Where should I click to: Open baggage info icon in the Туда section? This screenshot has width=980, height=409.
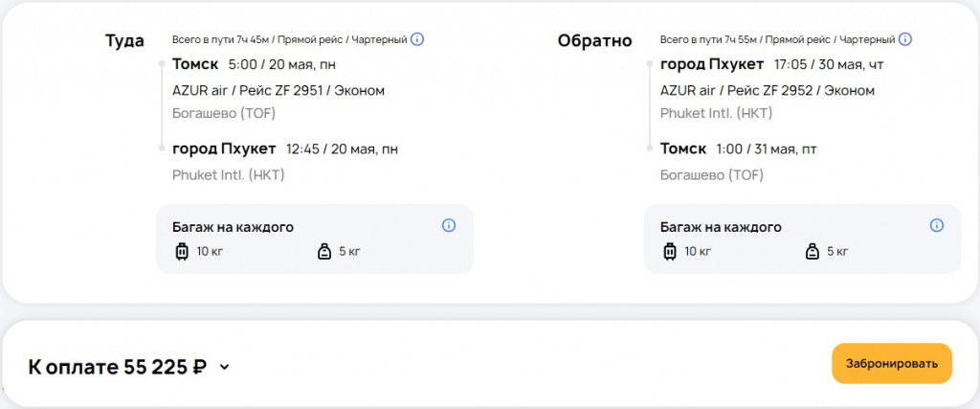(x=449, y=226)
